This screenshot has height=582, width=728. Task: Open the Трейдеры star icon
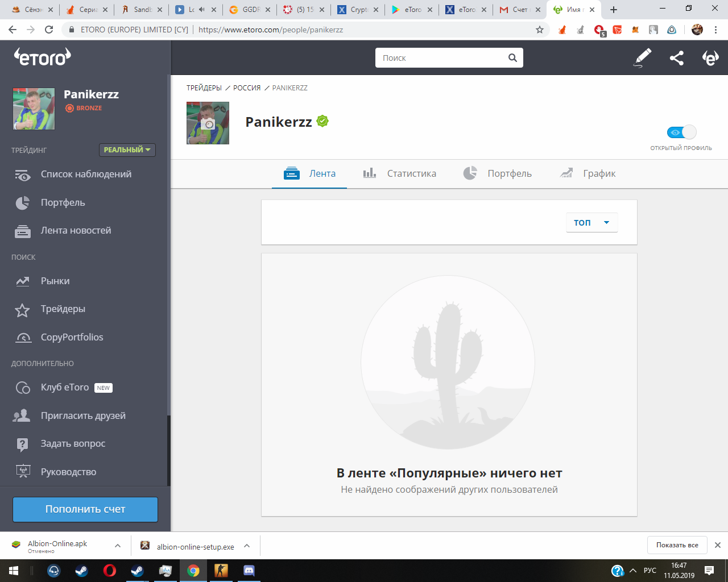(22, 310)
